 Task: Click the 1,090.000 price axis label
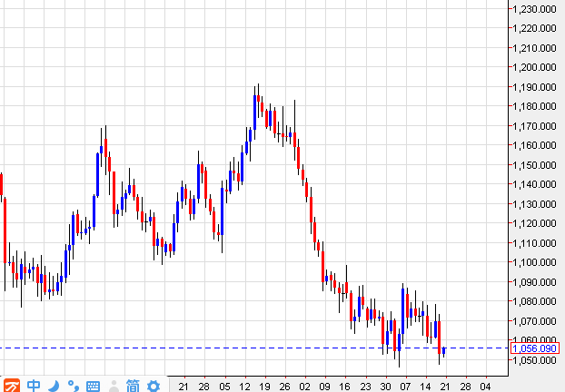click(534, 282)
